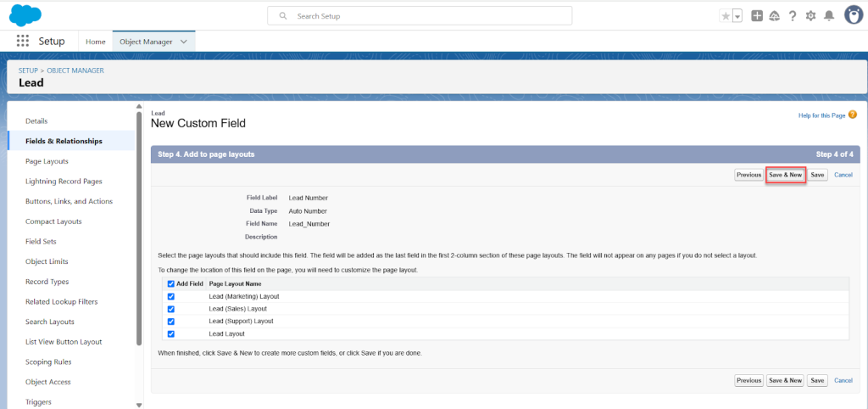
Task: Switch to the Home tab
Action: coord(96,42)
